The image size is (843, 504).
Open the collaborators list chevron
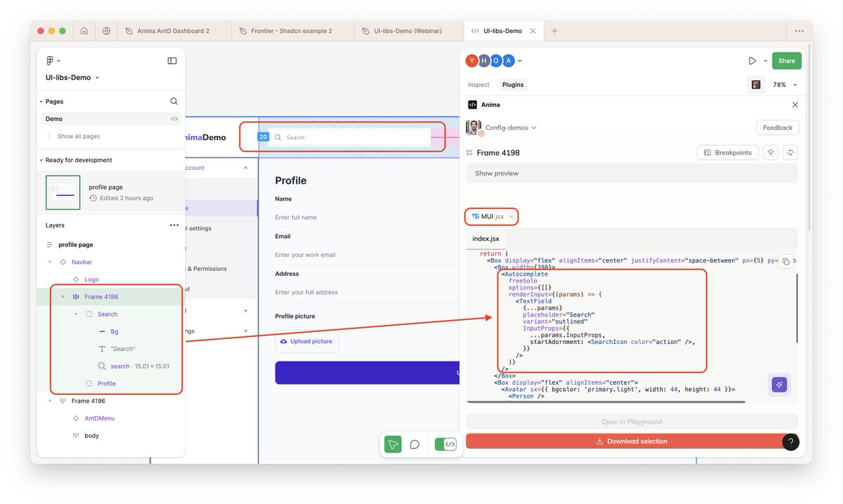pyautogui.click(x=521, y=61)
